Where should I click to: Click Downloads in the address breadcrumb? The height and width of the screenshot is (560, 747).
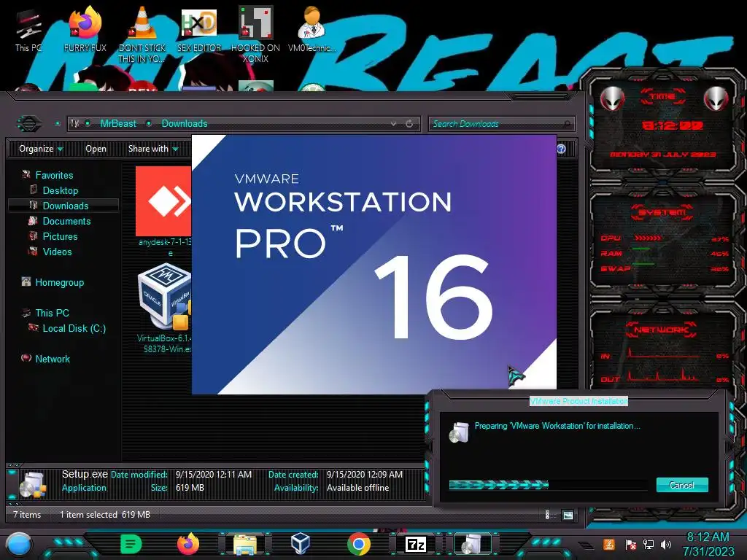coord(185,124)
